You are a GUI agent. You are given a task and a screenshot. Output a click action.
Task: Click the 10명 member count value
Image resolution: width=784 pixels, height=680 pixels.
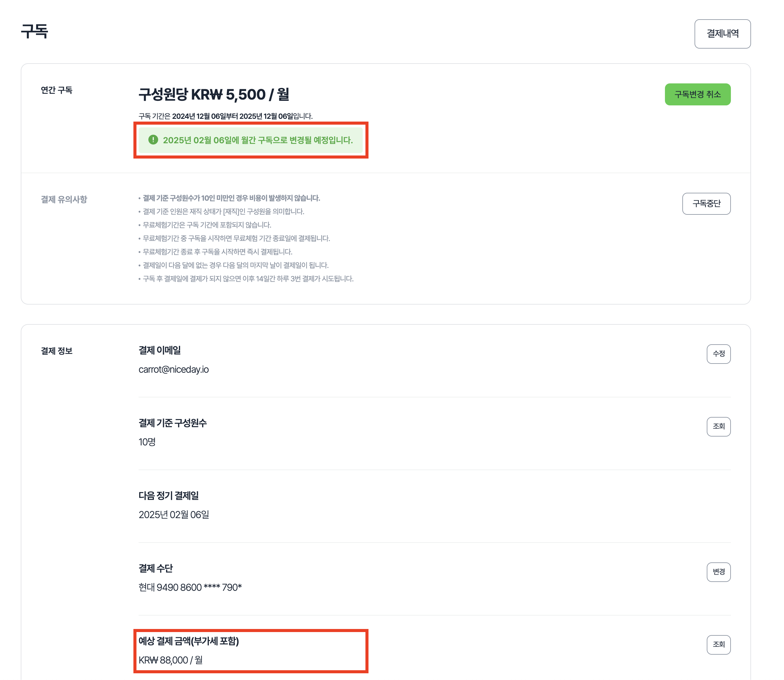click(x=147, y=442)
